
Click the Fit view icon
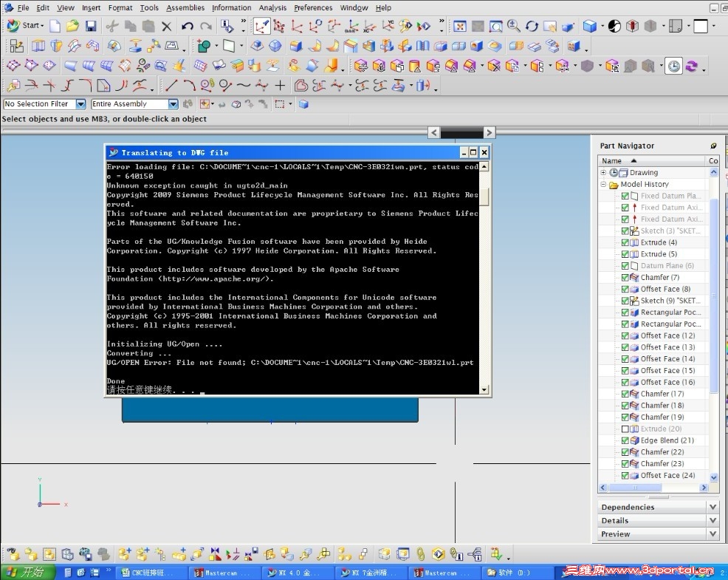pyautogui.click(x=459, y=27)
